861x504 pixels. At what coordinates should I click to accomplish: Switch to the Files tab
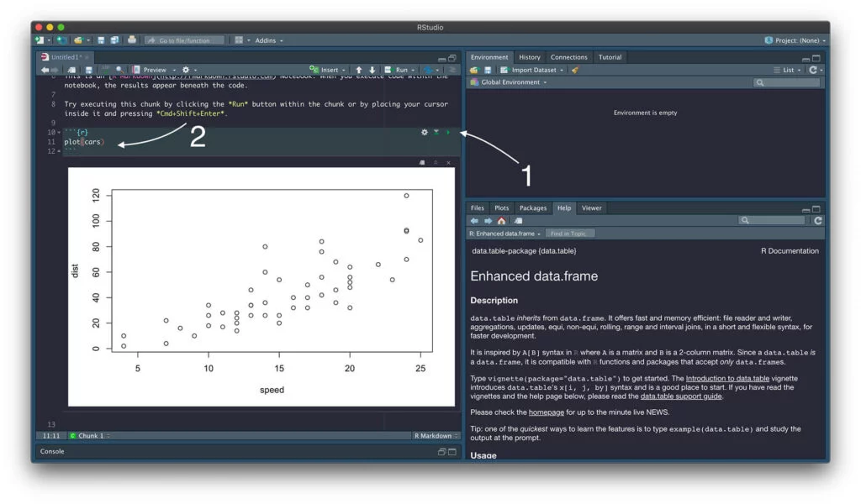(x=478, y=207)
